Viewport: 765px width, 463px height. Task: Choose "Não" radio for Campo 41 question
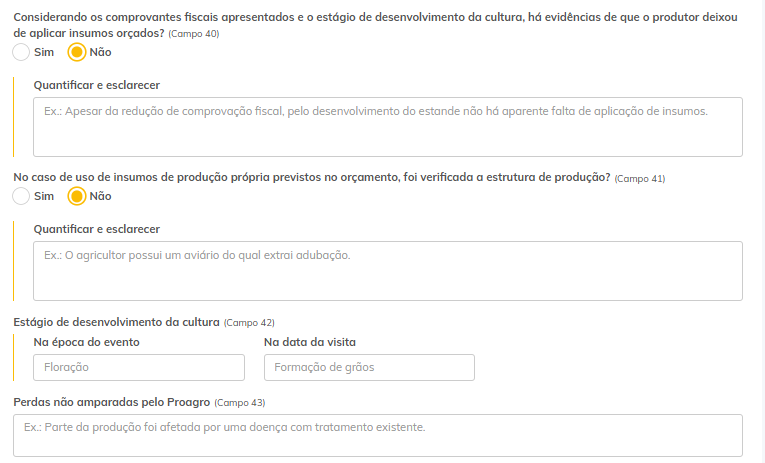tap(77, 196)
